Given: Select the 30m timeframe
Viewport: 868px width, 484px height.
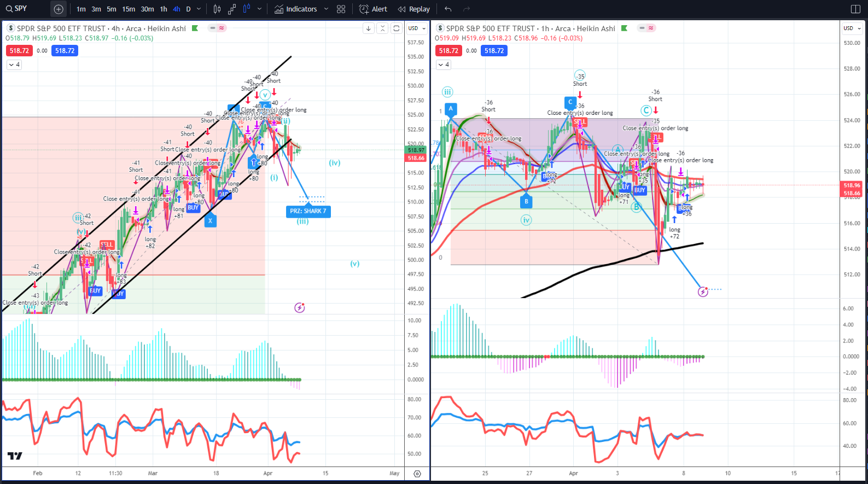Looking at the screenshot, I should (x=147, y=9).
